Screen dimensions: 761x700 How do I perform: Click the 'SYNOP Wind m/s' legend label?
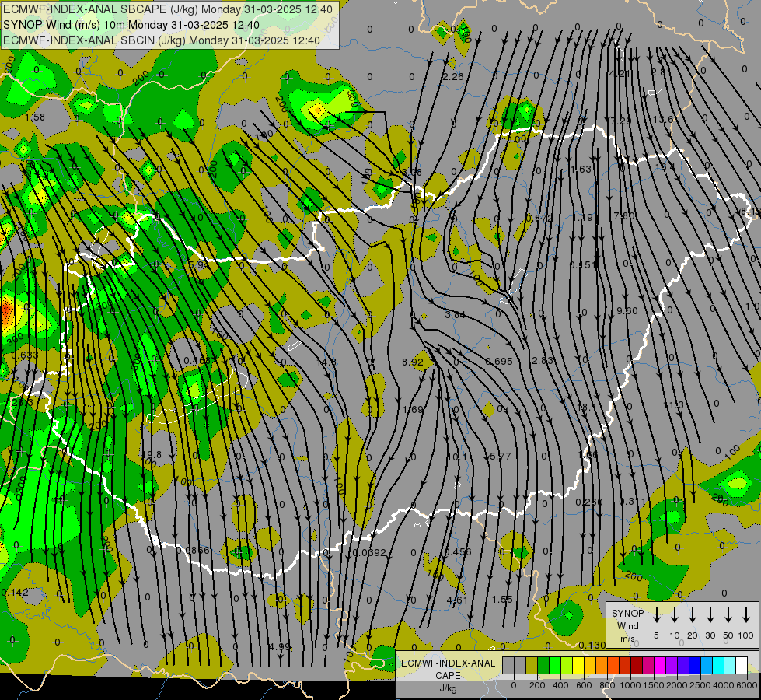(x=627, y=625)
